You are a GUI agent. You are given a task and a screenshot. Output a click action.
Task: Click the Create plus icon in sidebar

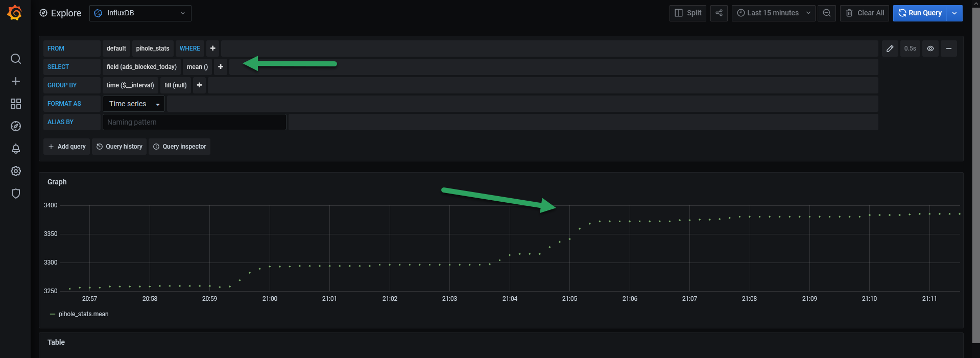pyautogui.click(x=16, y=81)
